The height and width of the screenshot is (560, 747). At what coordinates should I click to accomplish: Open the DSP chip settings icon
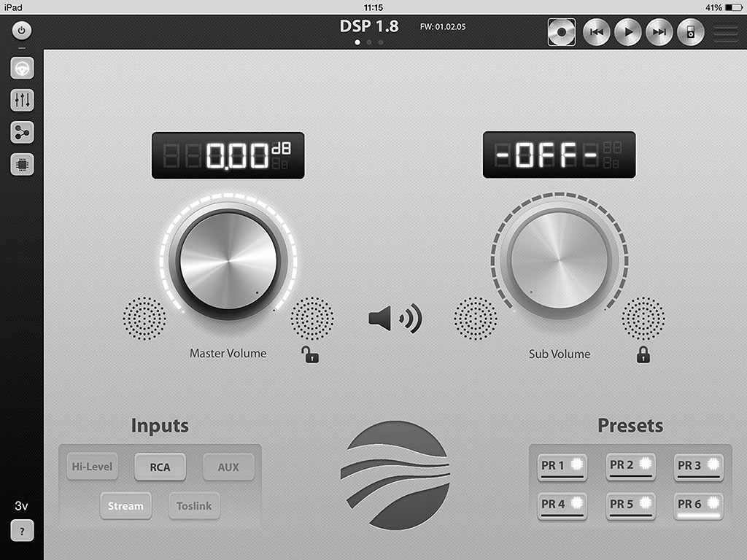click(22, 165)
